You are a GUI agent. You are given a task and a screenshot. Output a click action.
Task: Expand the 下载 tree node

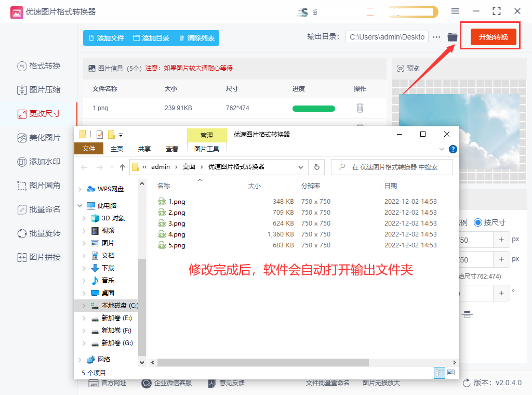click(x=84, y=268)
